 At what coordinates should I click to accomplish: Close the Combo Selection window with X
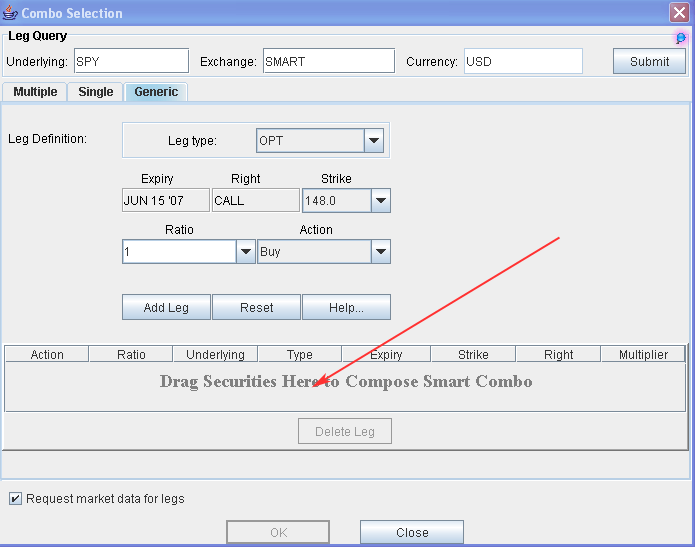point(678,13)
